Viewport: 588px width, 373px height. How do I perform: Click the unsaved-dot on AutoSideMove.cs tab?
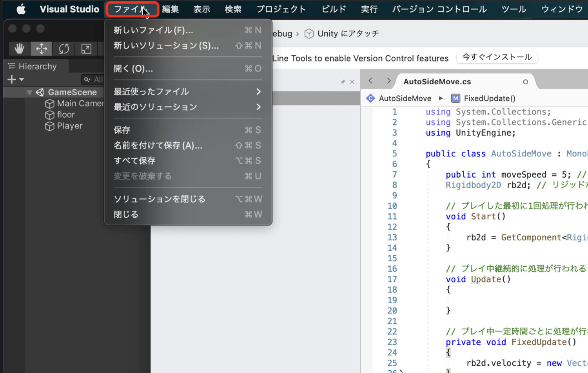(525, 82)
